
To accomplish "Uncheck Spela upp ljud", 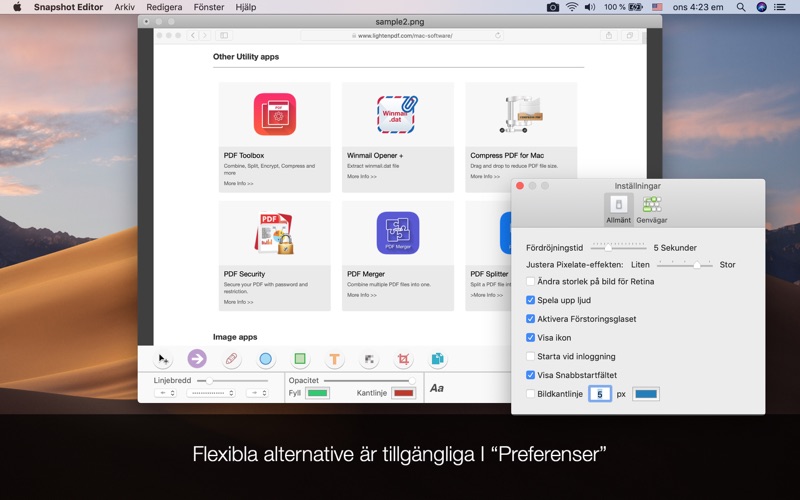I will (x=531, y=300).
